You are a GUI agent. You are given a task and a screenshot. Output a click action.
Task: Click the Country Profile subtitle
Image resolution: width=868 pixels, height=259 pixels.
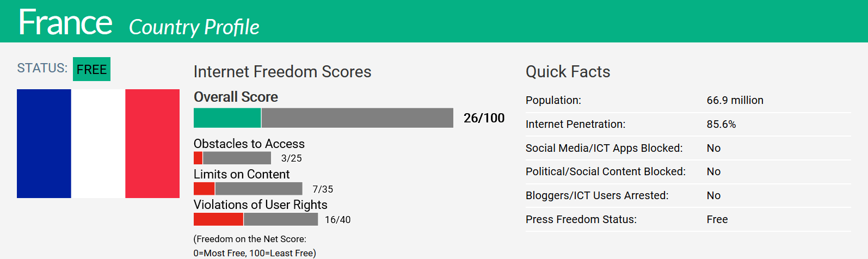pyautogui.click(x=194, y=27)
